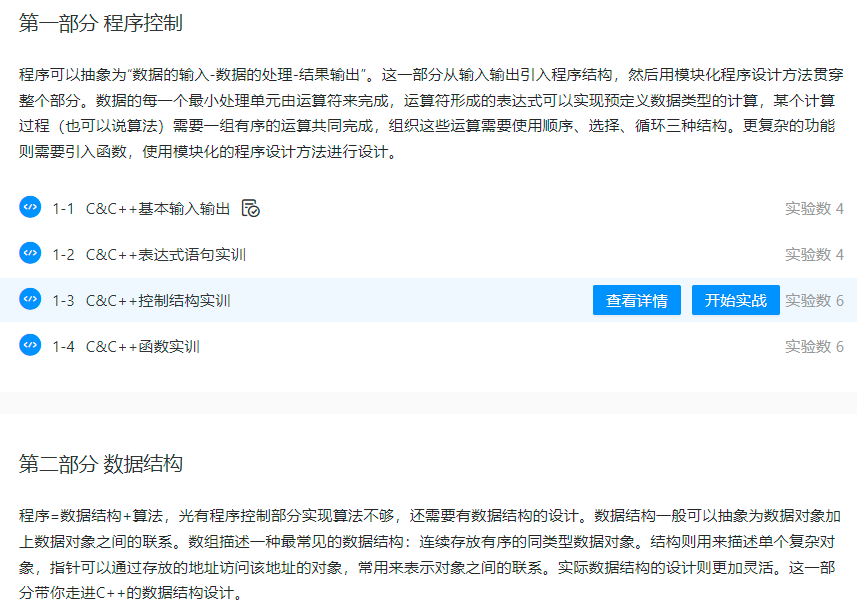Viewport: 857px width, 608px height.
Task: Click the code icon beside 1-4 C&C++函数实训
Action: (x=30, y=345)
